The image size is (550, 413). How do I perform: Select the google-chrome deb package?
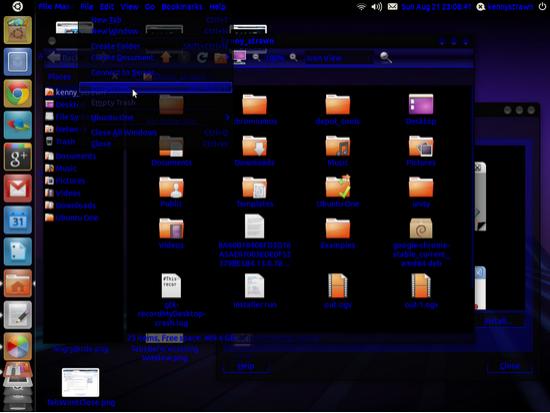click(421, 242)
